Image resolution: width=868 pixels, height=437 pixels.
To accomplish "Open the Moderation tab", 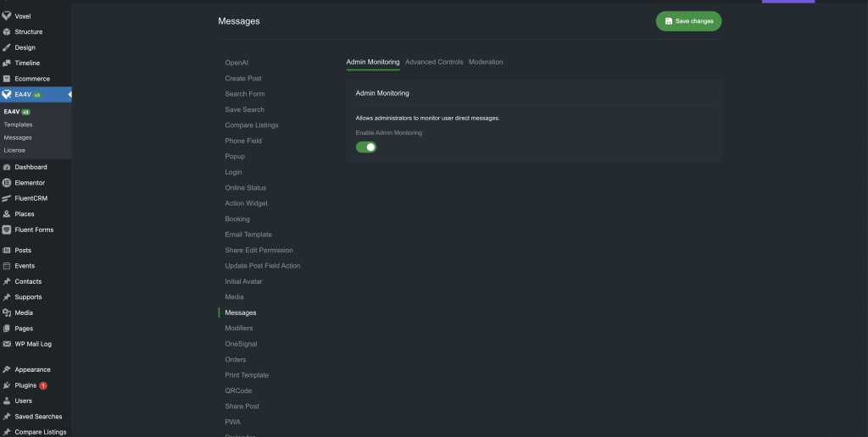I will (486, 62).
